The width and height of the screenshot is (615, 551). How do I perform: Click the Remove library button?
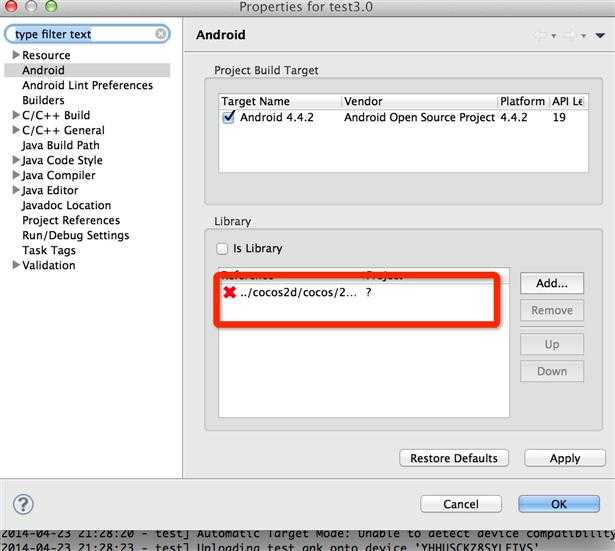coord(552,310)
